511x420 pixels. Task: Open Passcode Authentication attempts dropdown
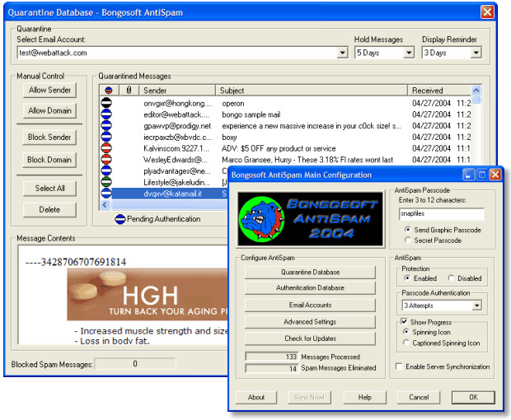pyautogui.click(x=476, y=306)
